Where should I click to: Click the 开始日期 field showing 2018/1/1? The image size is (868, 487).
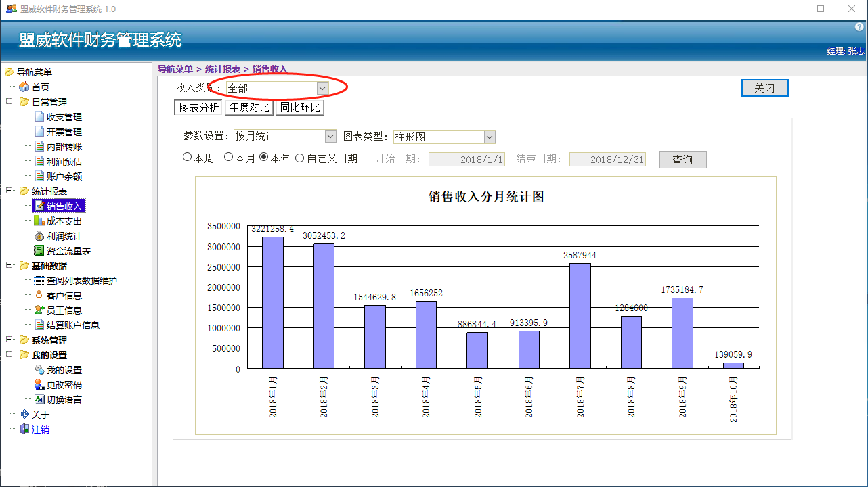point(466,160)
